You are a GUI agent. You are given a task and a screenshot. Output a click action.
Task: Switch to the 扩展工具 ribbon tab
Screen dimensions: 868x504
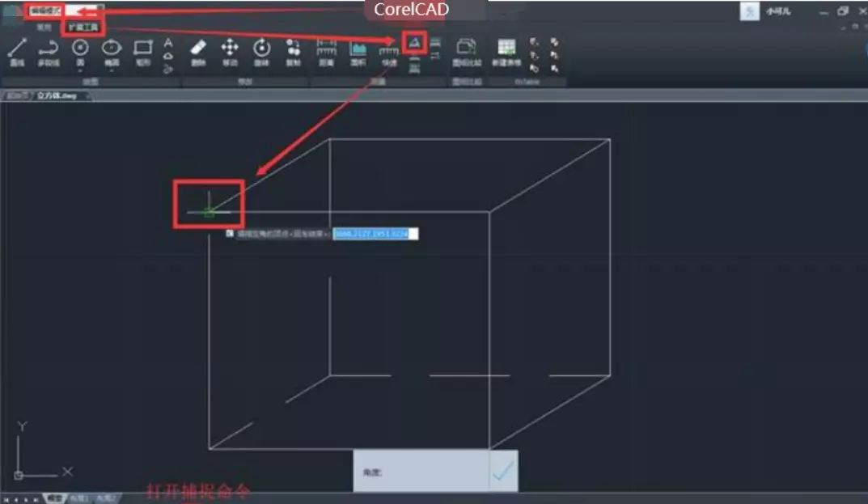pos(83,28)
